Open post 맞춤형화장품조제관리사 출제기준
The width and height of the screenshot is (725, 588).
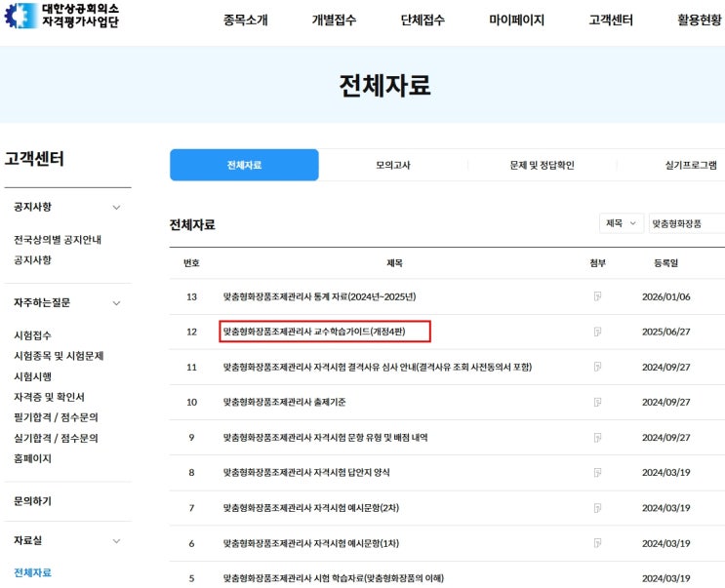pos(284,402)
